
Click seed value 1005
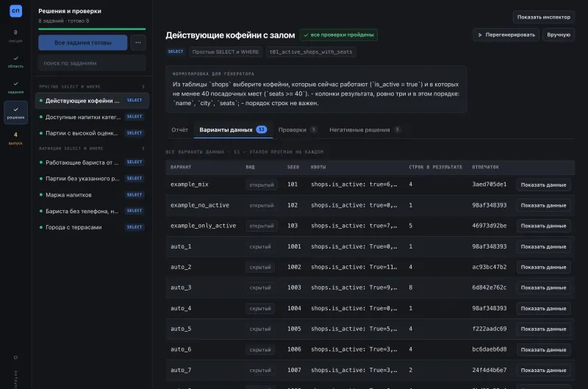(x=294, y=329)
